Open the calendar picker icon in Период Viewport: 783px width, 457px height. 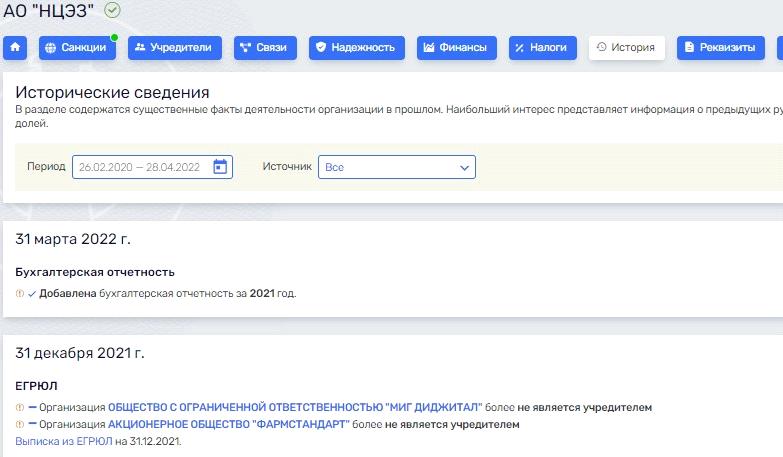pyautogui.click(x=220, y=167)
